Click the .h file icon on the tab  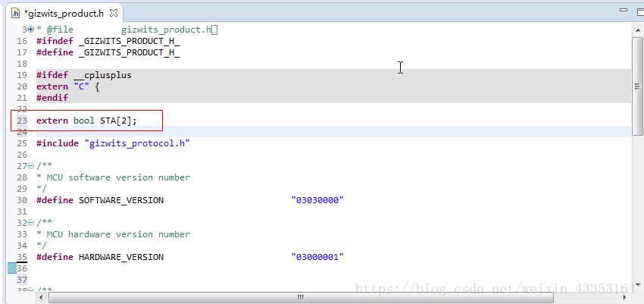coord(16,13)
